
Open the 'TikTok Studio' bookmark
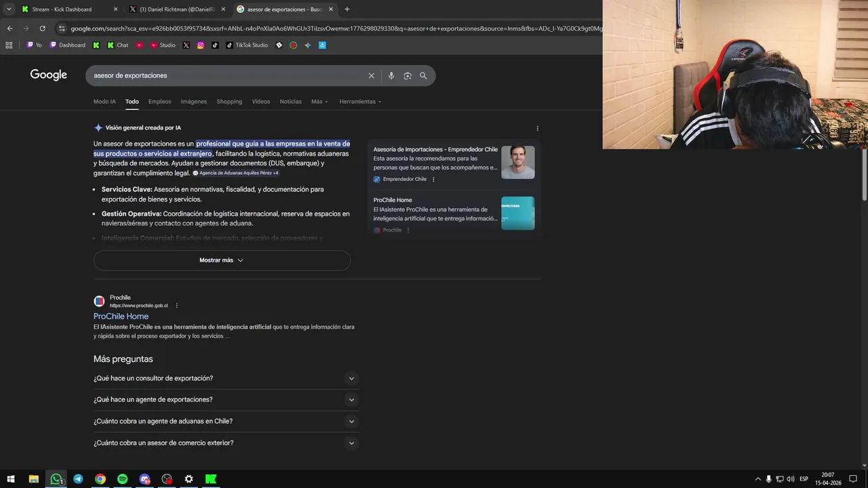tap(247, 45)
